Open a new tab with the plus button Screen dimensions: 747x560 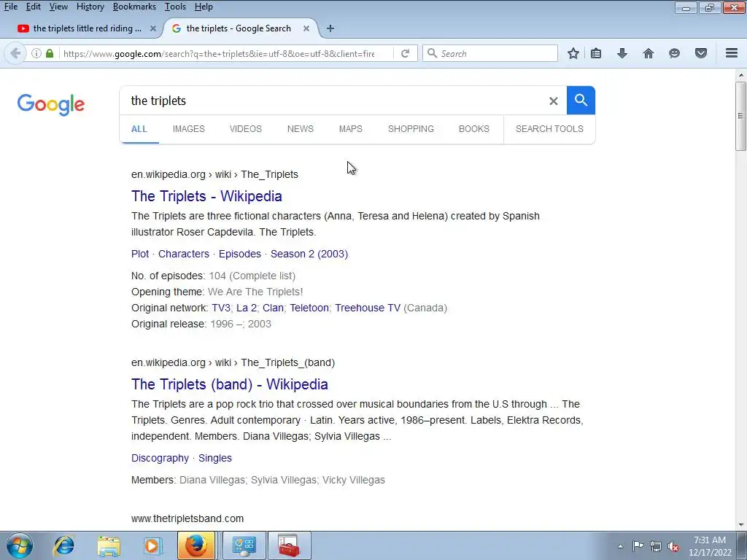(x=330, y=28)
